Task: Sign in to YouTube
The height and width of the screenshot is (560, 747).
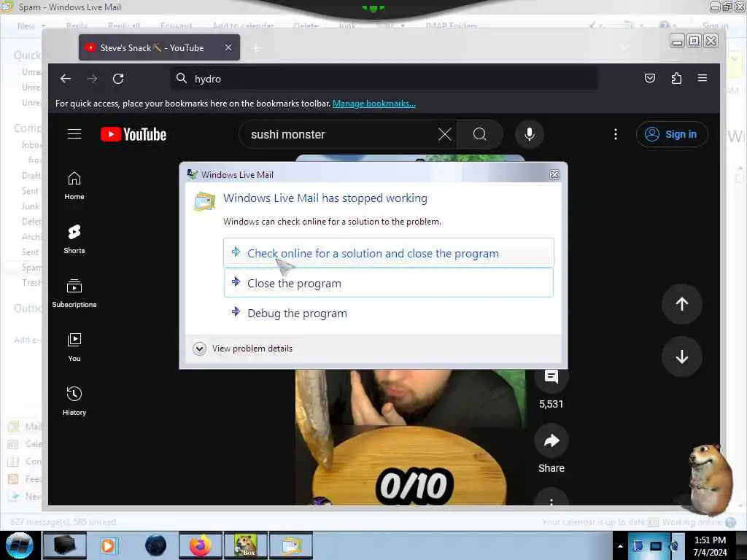Action: [x=672, y=134]
